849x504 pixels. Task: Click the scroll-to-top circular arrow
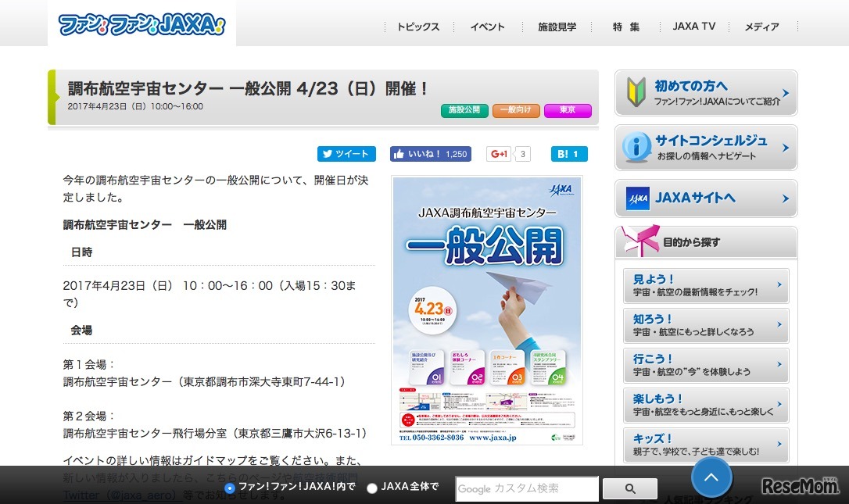click(x=711, y=477)
